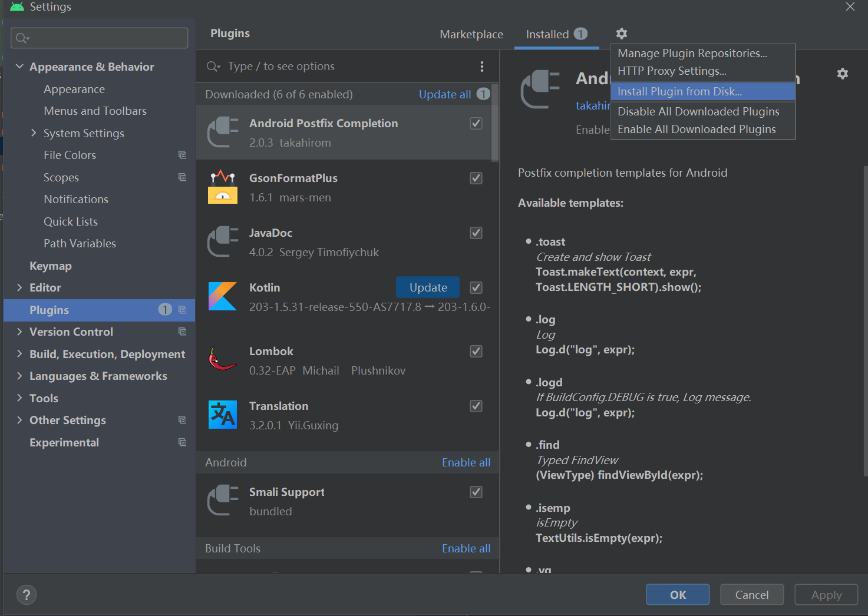Viewport: 868px width, 616px height.
Task: Uncheck the JavaDoc plugin checkbox
Action: pyautogui.click(x=476, y=233)
